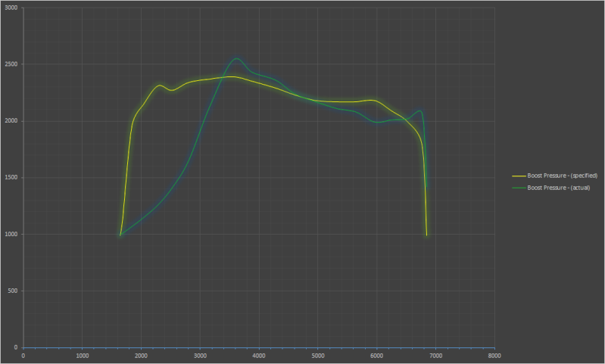
Task: Click the 1000 label on the horizontal axis
Action: click(83, 355)
